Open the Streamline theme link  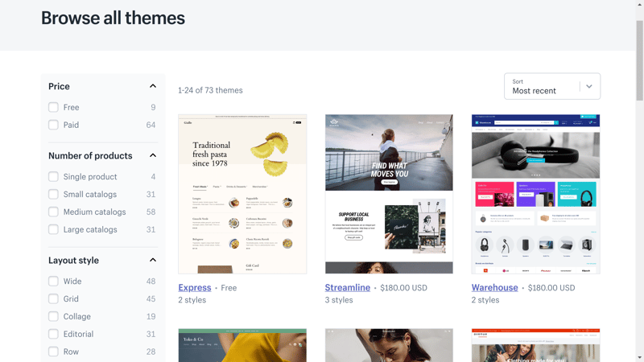coord(348,288)
